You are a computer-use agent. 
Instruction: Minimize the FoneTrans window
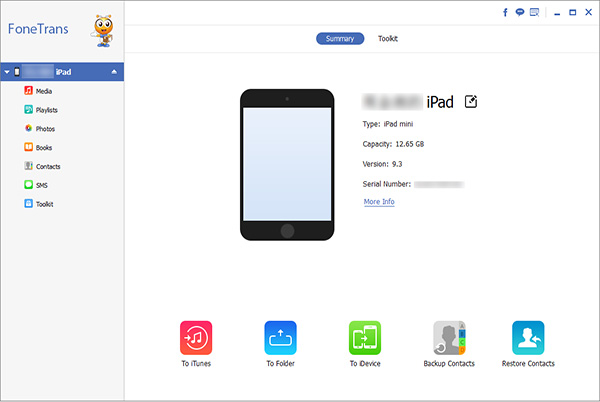pos(557,13)
